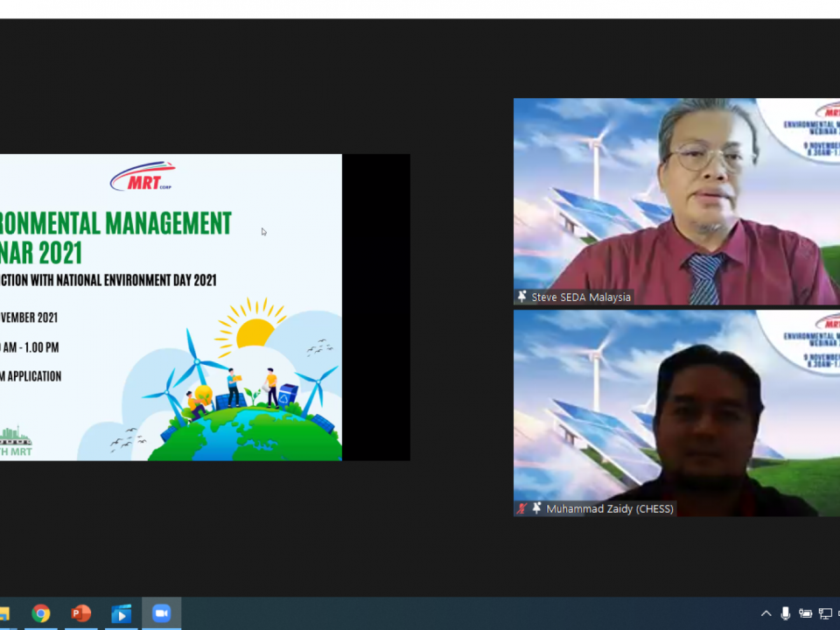The image size is (840, 630).
Task: Click the muted microphone icon for Muhammad Zaidy
Action: [x=521, y=508]
